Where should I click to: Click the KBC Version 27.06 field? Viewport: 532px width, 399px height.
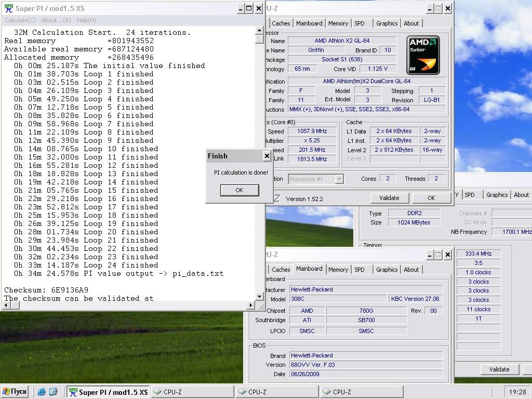pos(415,299)
